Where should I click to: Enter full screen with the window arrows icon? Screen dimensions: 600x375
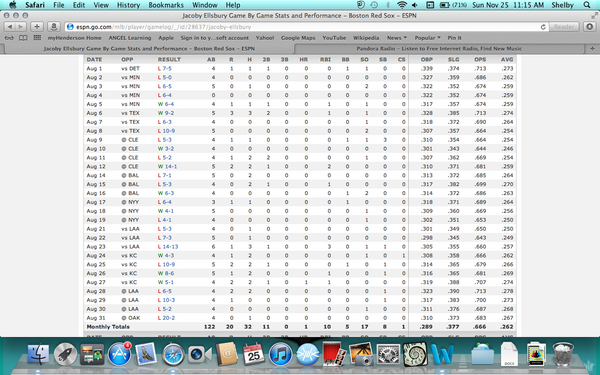click(594, 16)
